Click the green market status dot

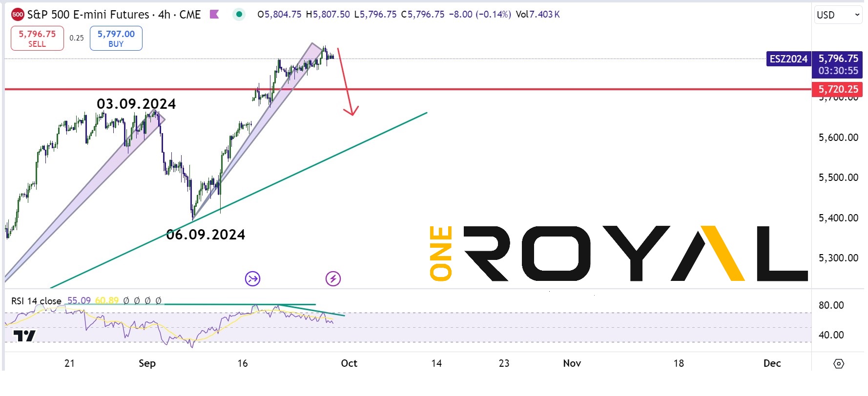click(239, 14)
